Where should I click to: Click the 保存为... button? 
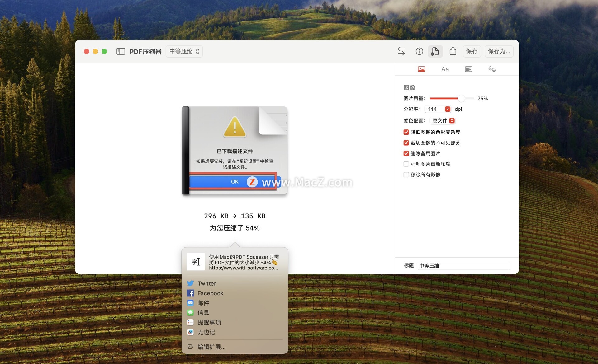499,51
